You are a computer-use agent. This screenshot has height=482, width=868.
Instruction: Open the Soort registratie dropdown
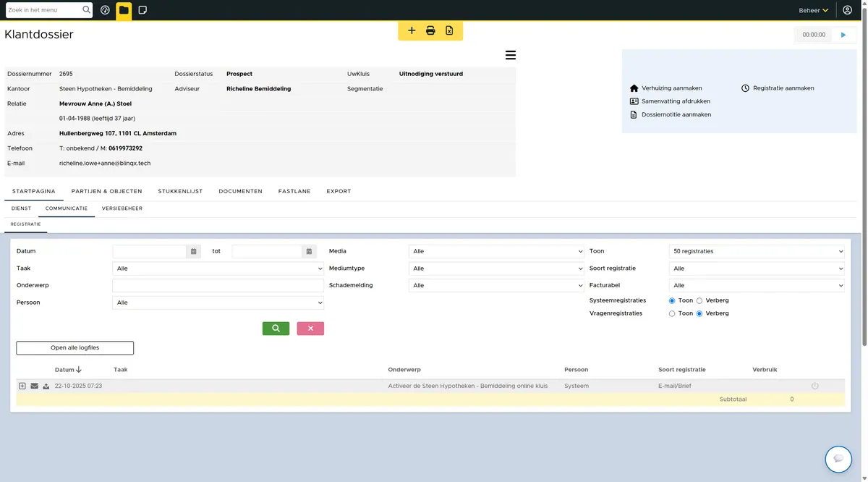[x=757, y=269]
